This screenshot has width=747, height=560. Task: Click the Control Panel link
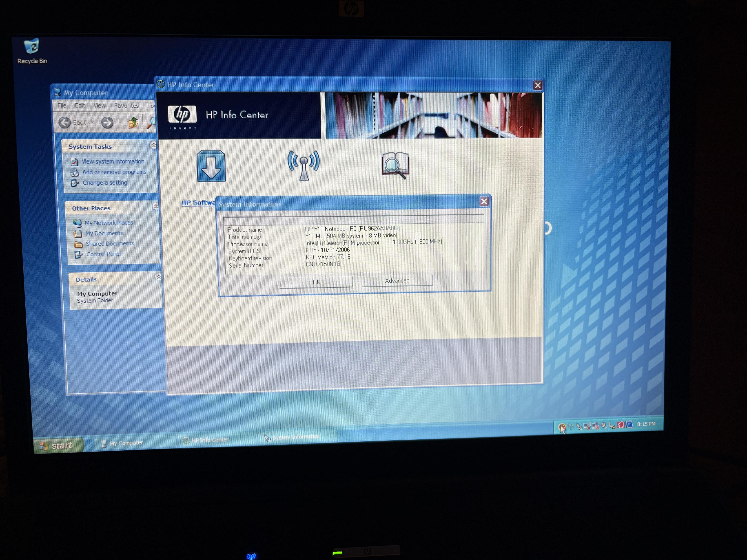click(x=103, y=254)
